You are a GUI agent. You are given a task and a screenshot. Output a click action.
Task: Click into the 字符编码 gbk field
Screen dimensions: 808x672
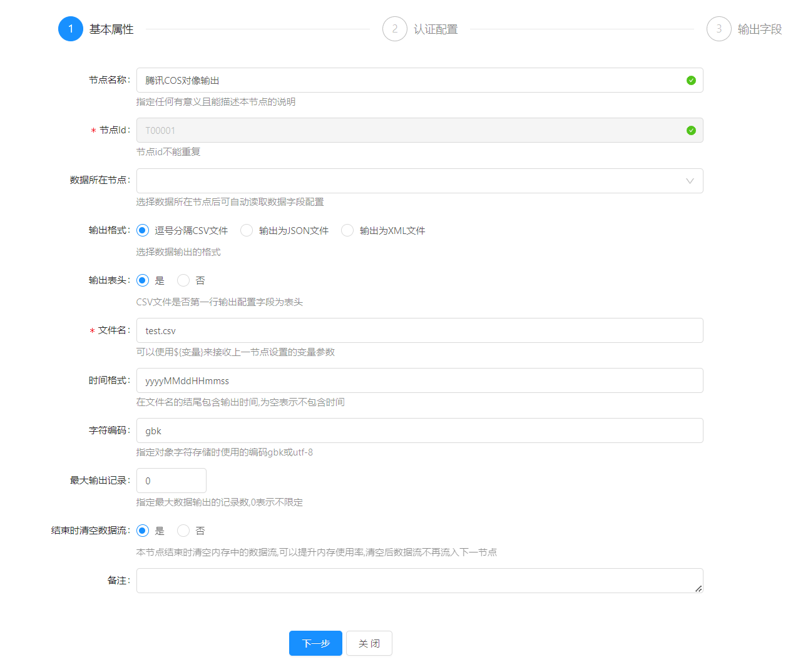point(419,430)
